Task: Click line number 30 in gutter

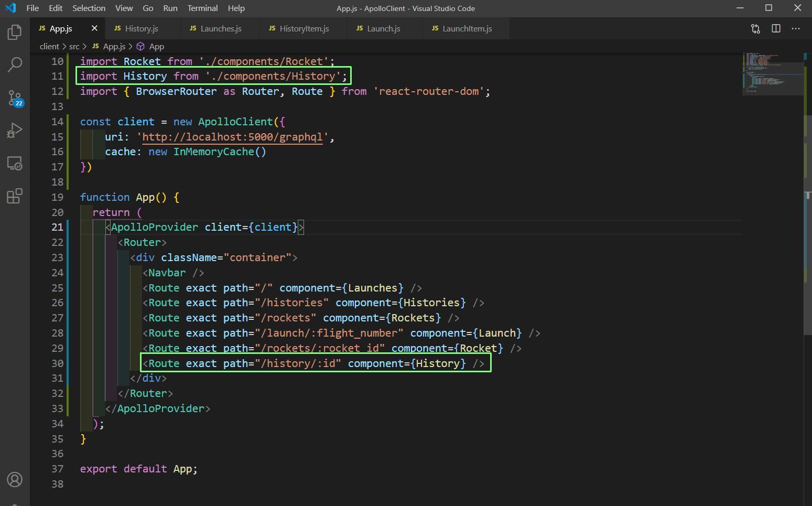Action: coord(57,363)
